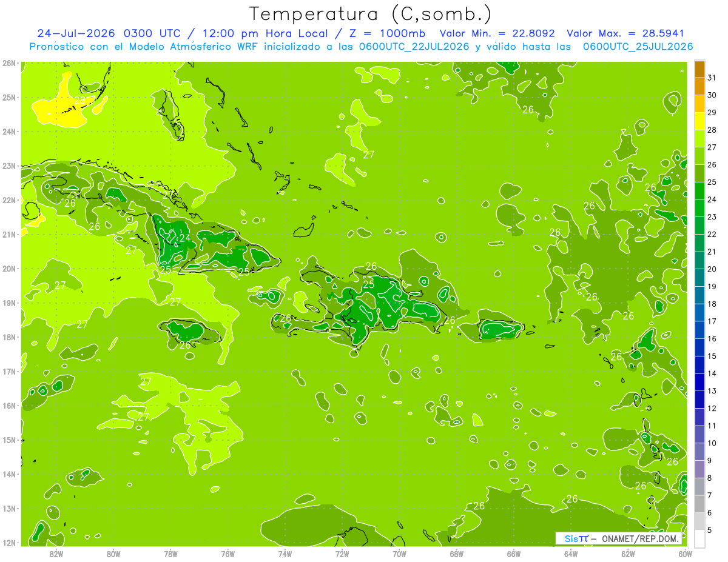Pick the legend swatch between 24 and 25
Screen dimensions: 728x562
[699, 191]
